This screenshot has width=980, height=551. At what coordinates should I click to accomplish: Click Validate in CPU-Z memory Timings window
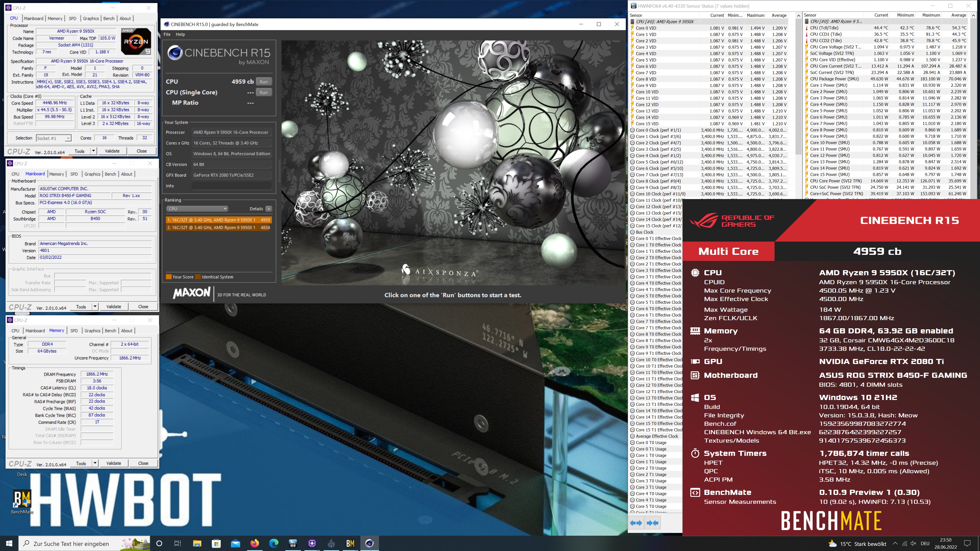coord(114,463)
